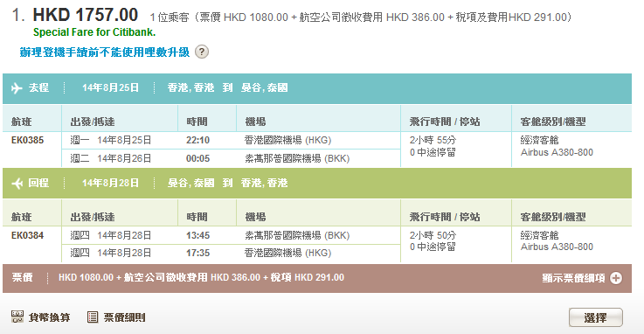The image size is (644, 334).
Task: Click return departure time 13:45
Action: [198, 235]
